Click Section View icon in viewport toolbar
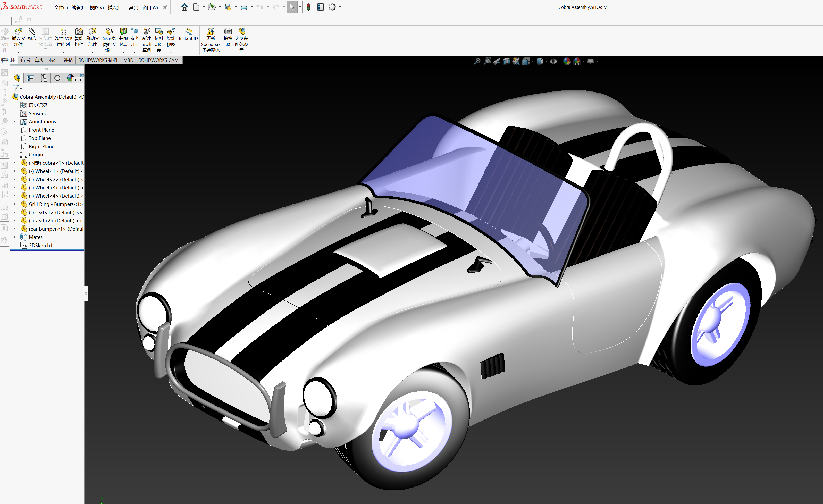The height and width of the screenshot is (504, 823). (x=507, y=61)
